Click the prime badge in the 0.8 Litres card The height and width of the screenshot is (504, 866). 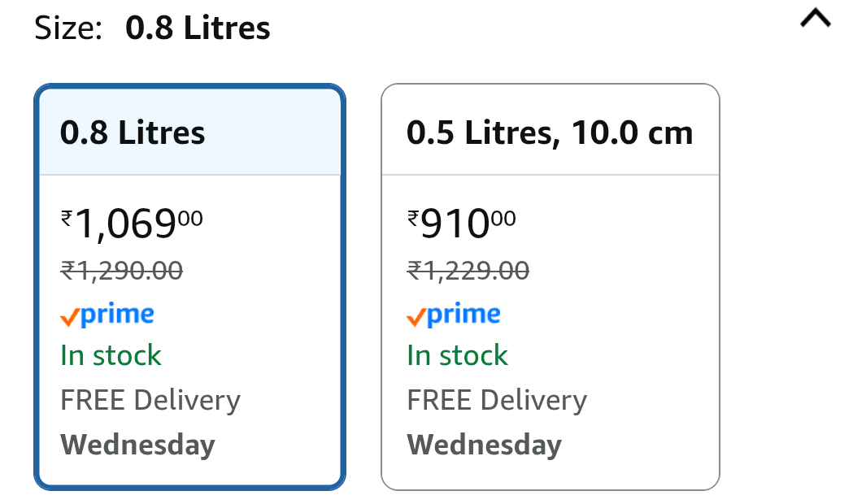point(107,315)
